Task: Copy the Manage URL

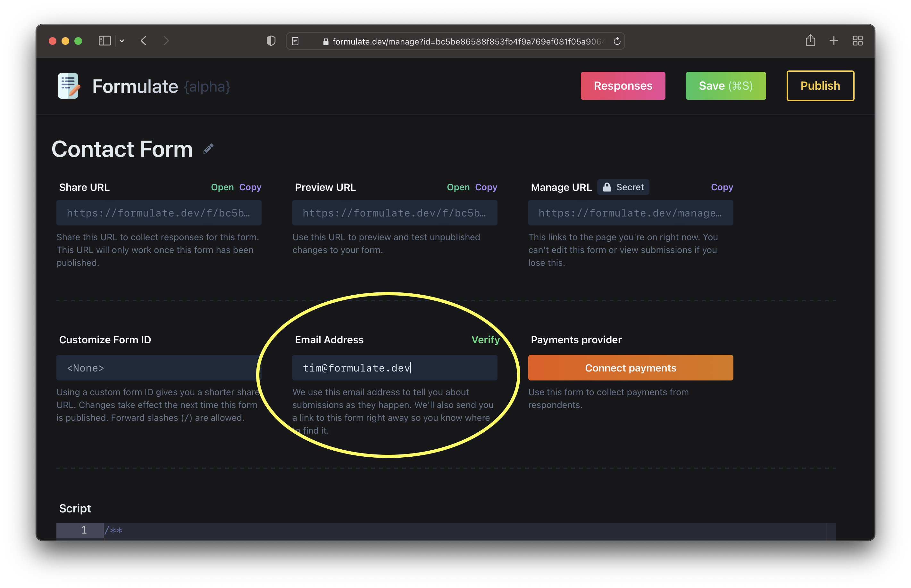Action: tap(722, 187)
